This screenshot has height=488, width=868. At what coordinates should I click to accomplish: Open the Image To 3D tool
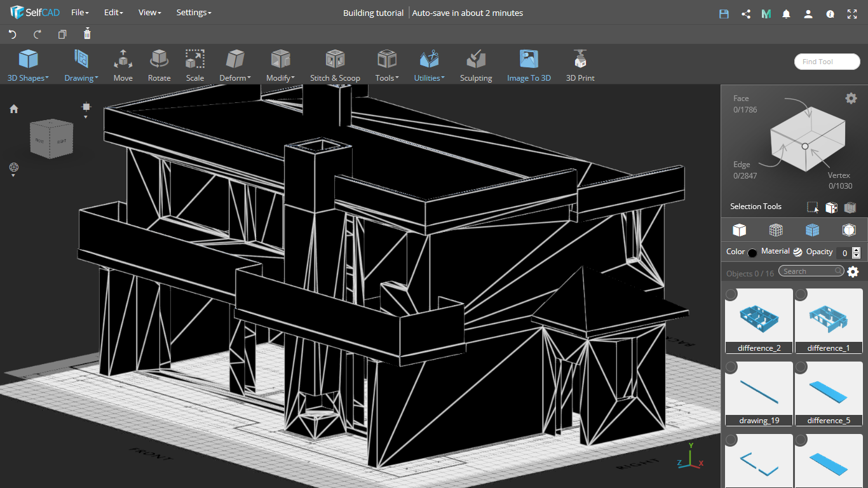(x=529, y=65)
